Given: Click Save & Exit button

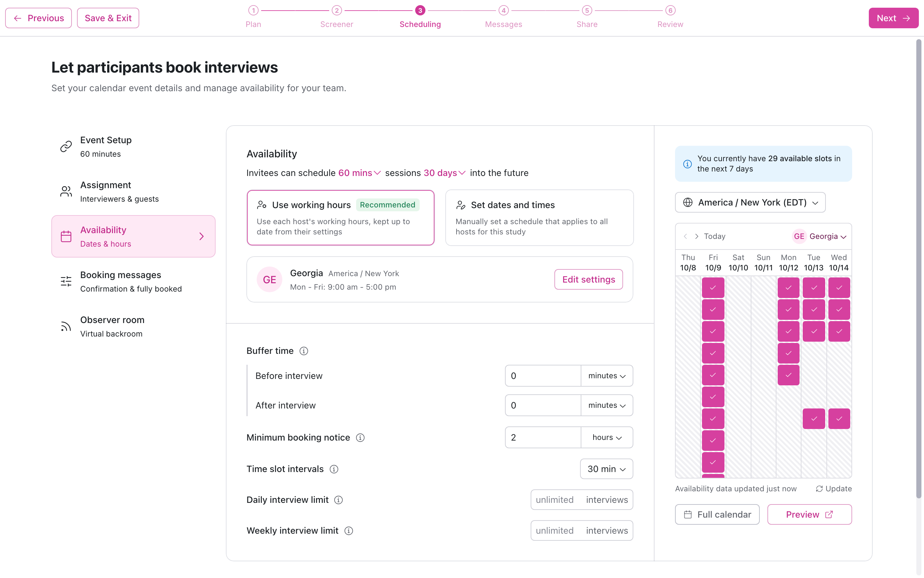Looking at the screenshot, I should click(108, 18).
